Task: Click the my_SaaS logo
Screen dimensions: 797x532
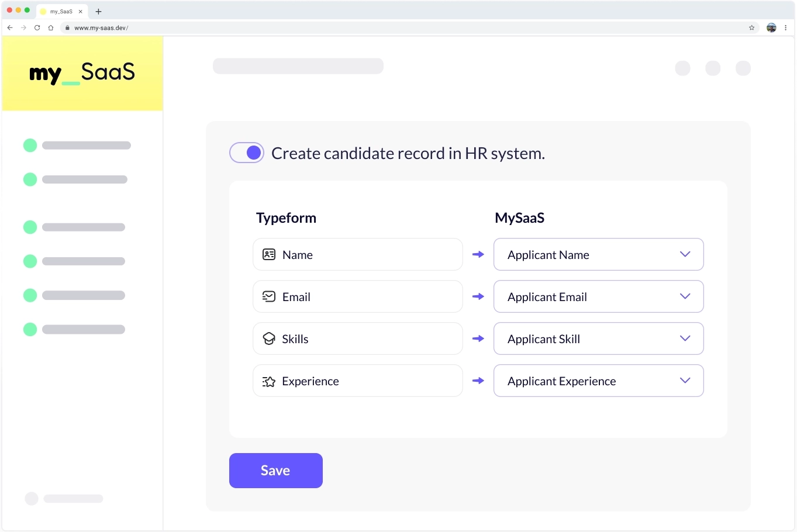Action: point(82,73)
